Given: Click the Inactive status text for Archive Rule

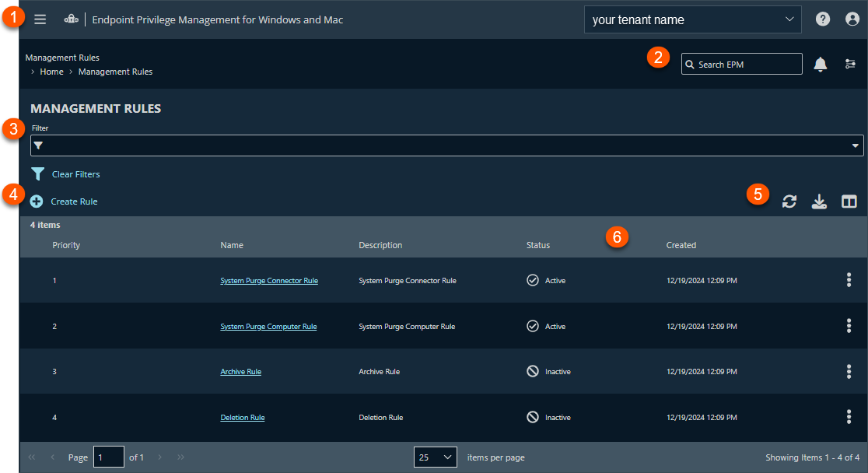Looking at the screenshot, I should pos(558,372).
